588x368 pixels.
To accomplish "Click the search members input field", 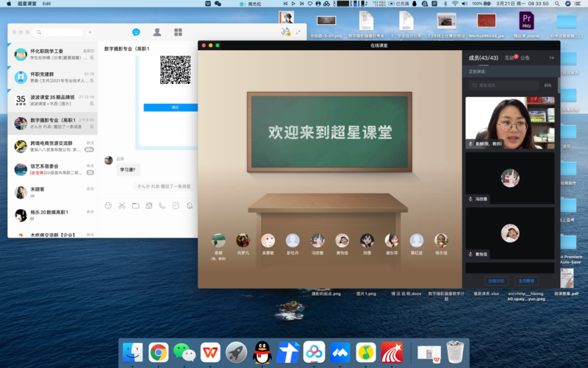I will 506,85.
